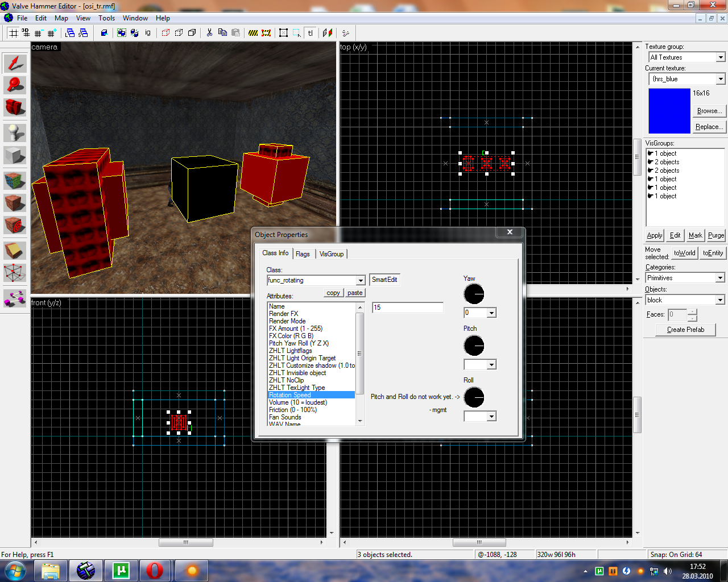This screenshot has width=728, height=582.
Task: Toggle texture lock button tl
Action: (311, 33)
